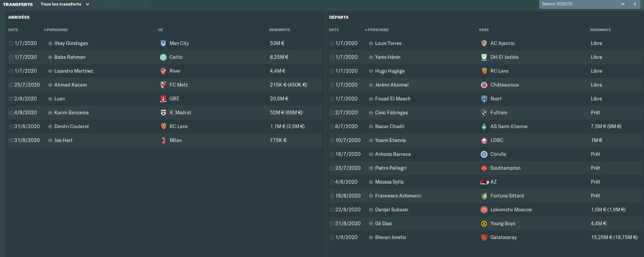
Task: Select Francesco Antonucci name text
Action: tap(398, 196)
